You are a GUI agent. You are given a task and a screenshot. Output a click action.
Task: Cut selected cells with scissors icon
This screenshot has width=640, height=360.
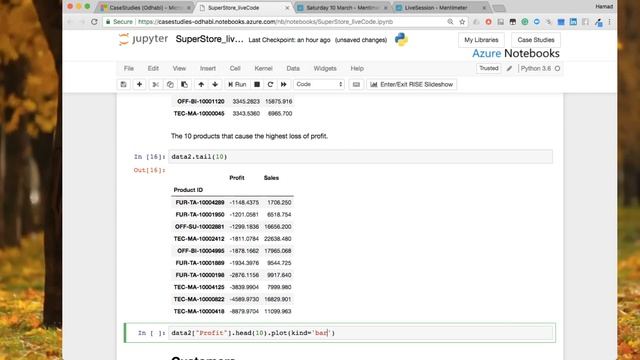tap(155, 84)
